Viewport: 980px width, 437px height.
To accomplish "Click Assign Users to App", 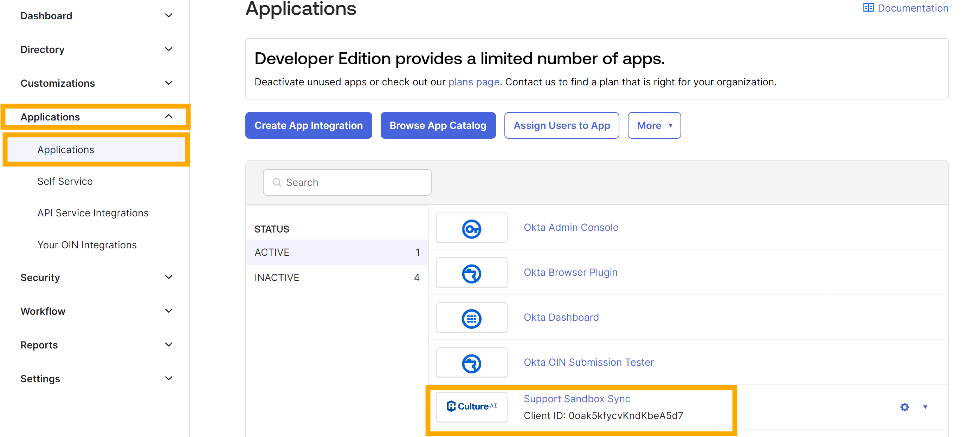I will pos(561,125).
